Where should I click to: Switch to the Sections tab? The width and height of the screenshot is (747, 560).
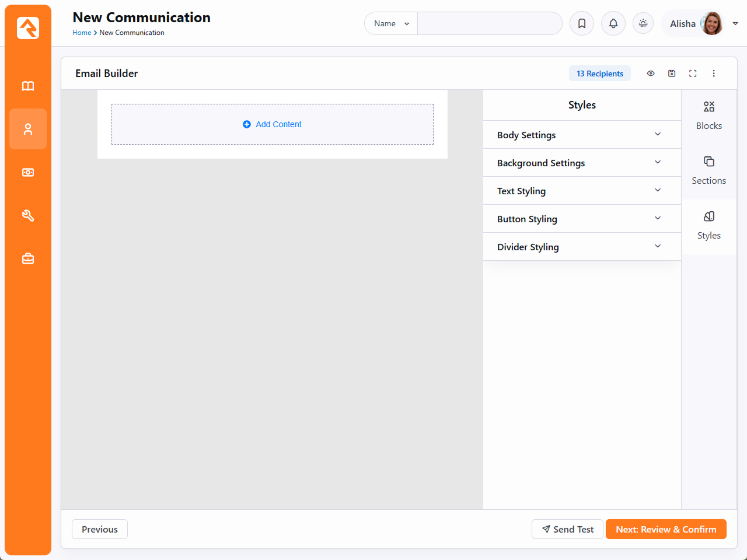point(709,170)
